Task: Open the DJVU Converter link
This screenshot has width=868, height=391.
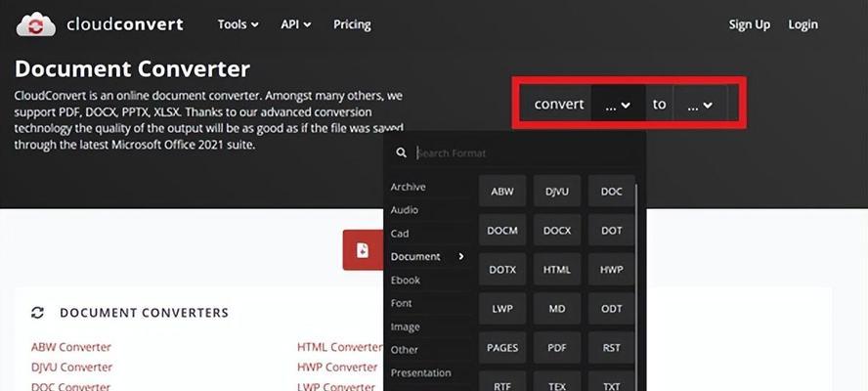Action: tap(71, 368)
